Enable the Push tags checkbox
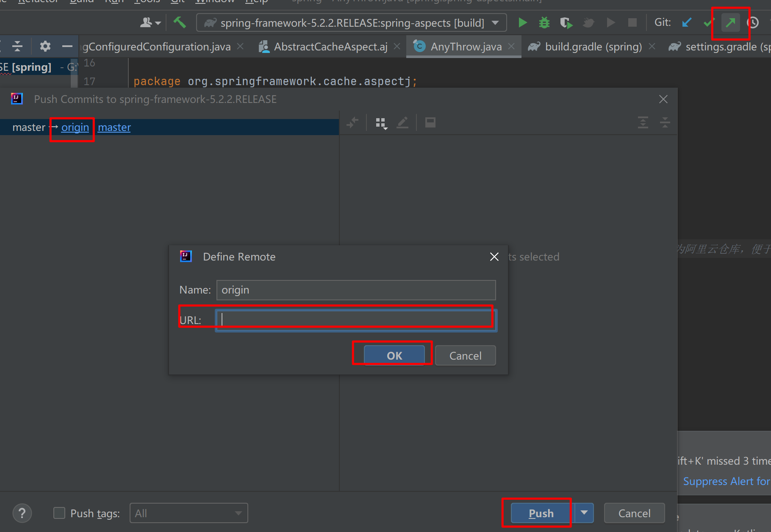 click(59, 513)
